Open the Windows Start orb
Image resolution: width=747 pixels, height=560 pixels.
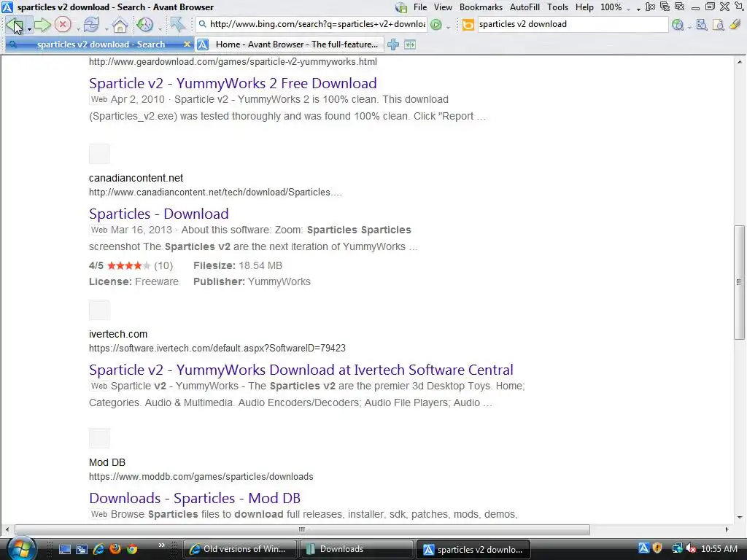click(21, 548)
